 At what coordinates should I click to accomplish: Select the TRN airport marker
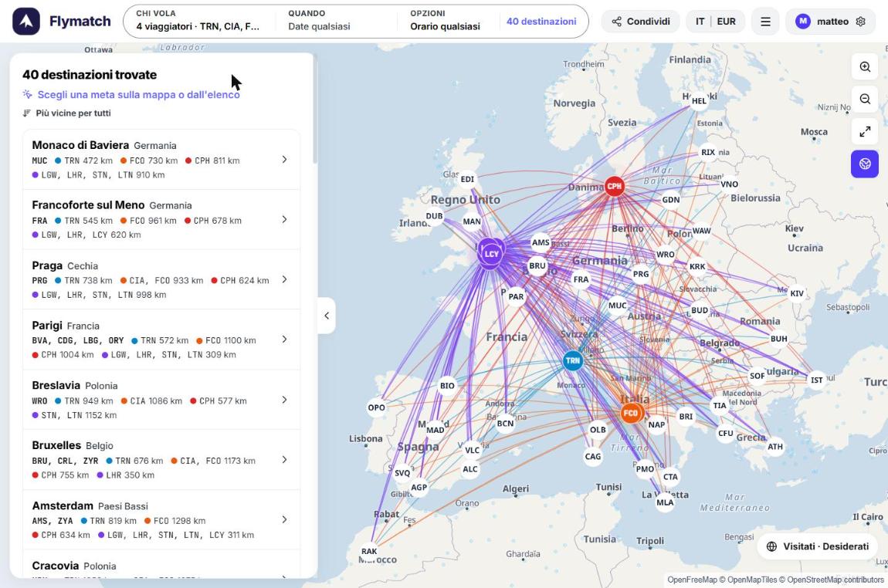(x=572, y=360)
